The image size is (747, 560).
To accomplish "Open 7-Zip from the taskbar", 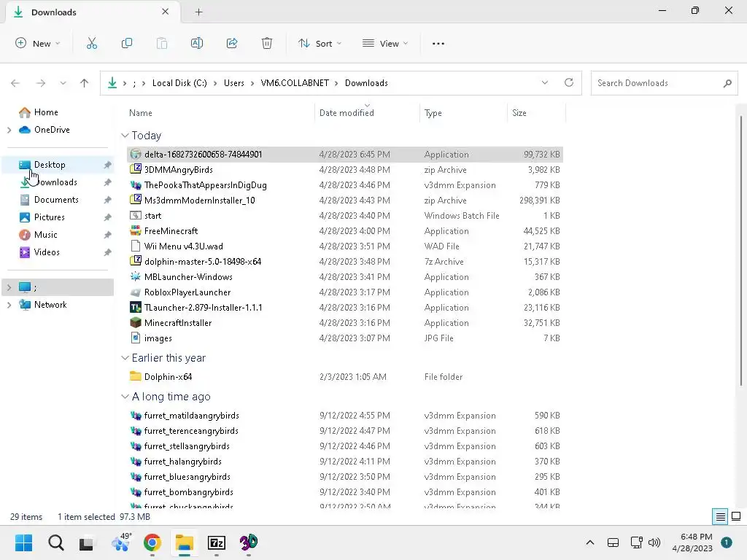I will pos(216,542).
